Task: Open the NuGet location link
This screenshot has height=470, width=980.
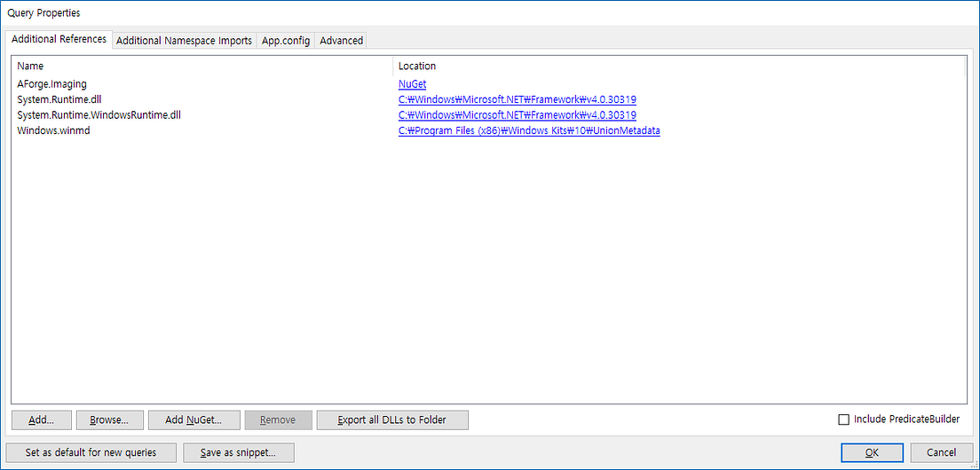Action: (413, 83)
